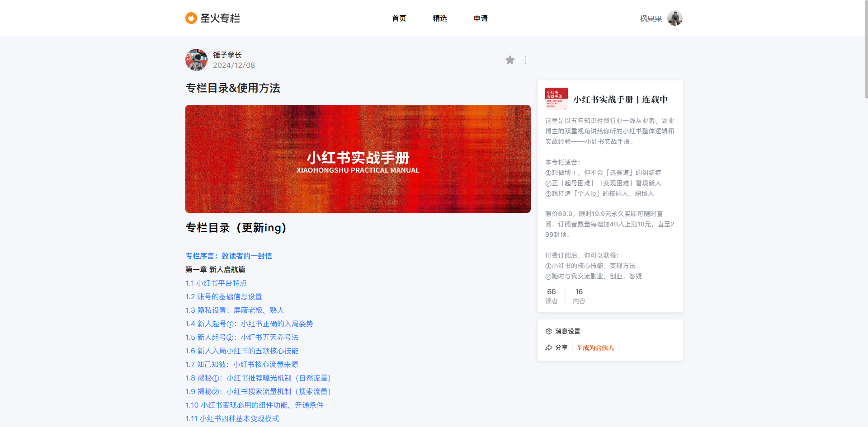The height and width of the screenshot is (427, 868).
Task: Open chapter 1.7 知己知彼 link
Action: point(241,364)
